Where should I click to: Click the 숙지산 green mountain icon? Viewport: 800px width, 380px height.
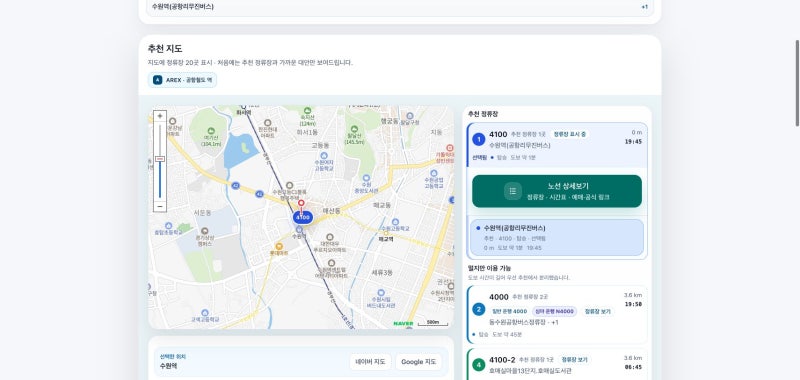[307, 111]
